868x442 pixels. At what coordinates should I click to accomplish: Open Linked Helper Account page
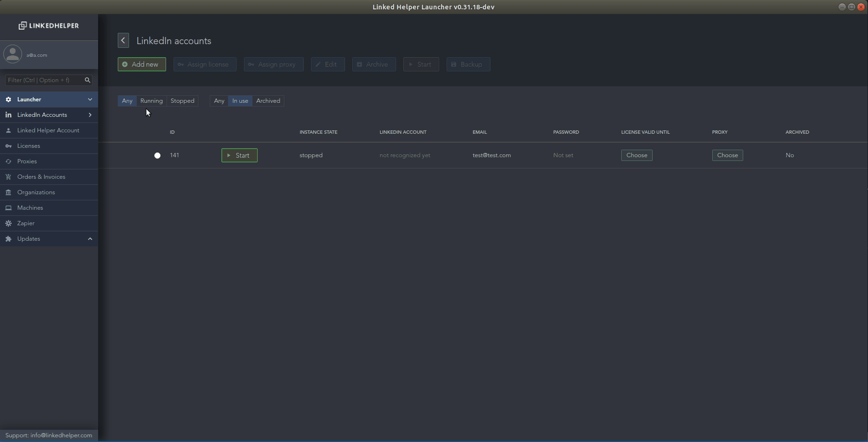[x=49, y=130]
